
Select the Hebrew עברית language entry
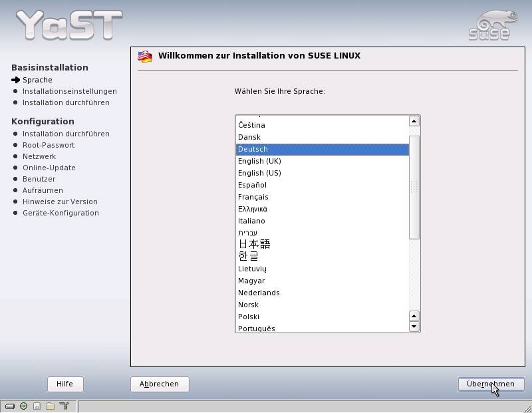323,233
